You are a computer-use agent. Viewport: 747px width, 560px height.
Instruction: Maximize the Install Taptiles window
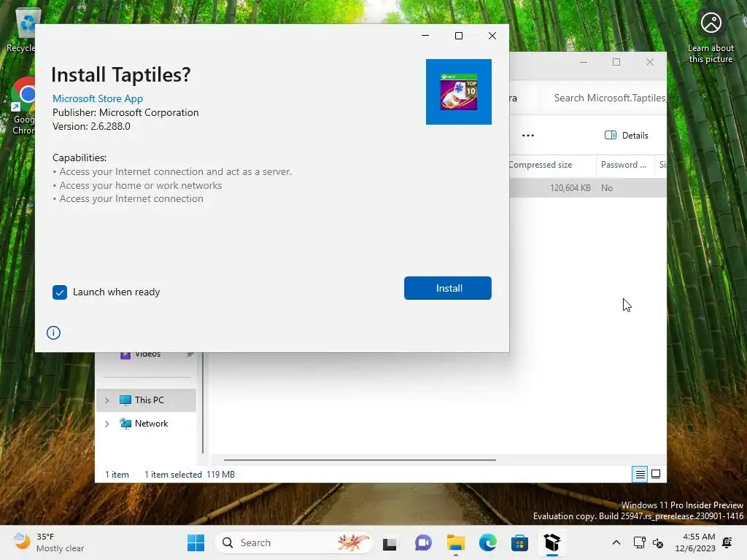click(459, 36)
